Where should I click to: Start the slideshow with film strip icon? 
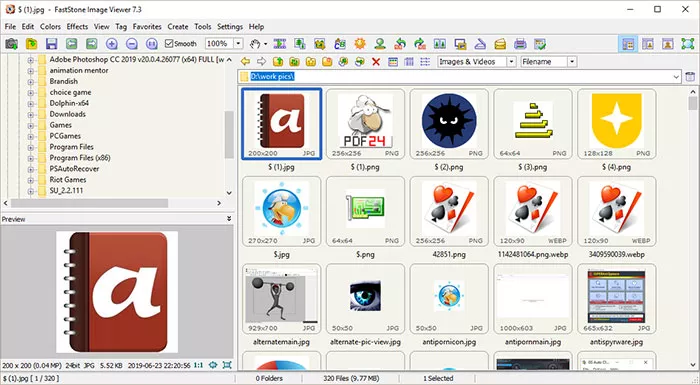[280, 44]
